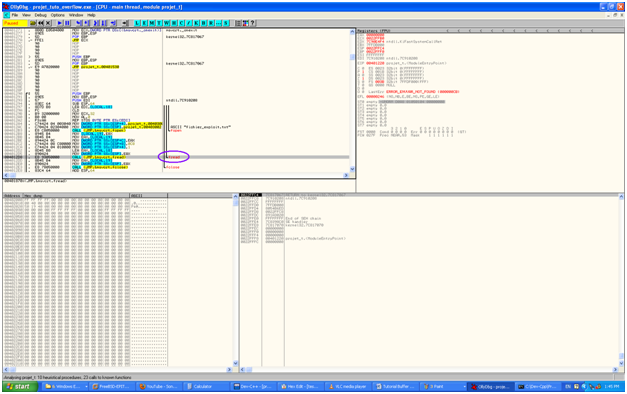
Task: Open the View menu
Action: tap(26, 15)
